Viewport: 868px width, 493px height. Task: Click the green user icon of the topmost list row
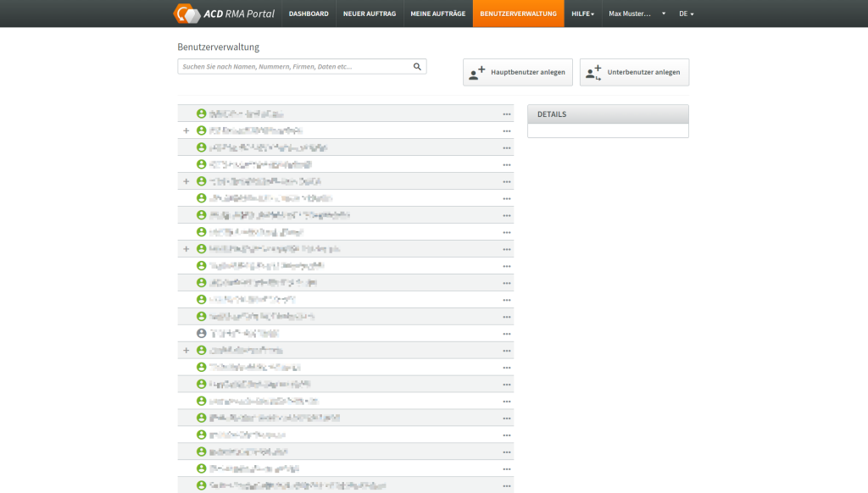pos(202,114)
